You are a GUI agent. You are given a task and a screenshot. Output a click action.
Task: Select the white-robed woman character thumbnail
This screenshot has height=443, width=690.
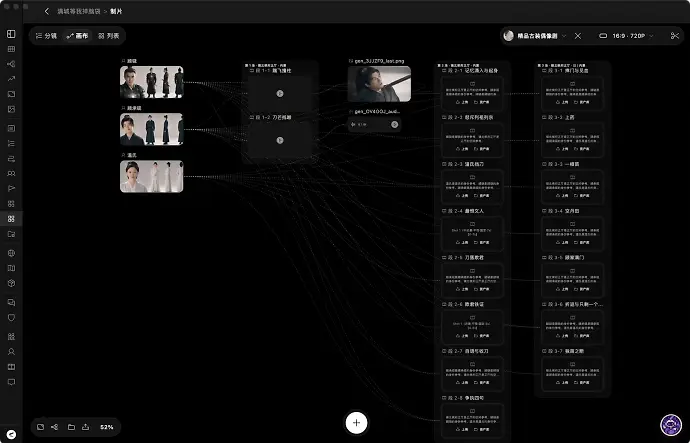(152, 176)
